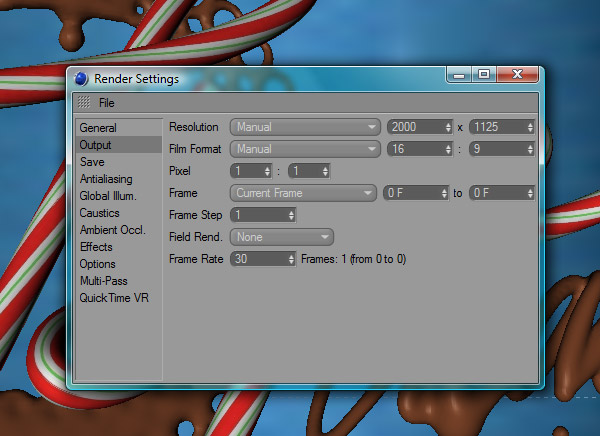Click the stepper arrows on second Pixel field
This screenshot has width=600, height=436.
tap(325, 171)
